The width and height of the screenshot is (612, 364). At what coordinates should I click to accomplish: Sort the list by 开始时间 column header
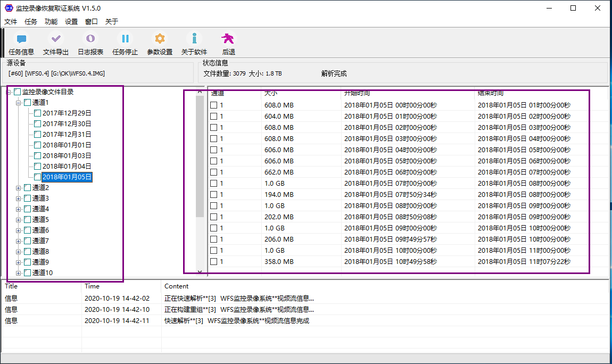(357, 93)
